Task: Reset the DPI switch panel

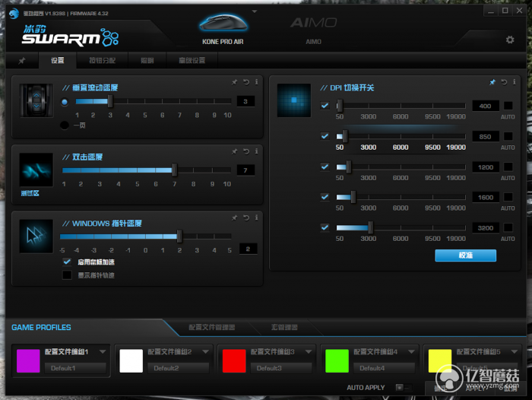Action: [x=504, y=82]
